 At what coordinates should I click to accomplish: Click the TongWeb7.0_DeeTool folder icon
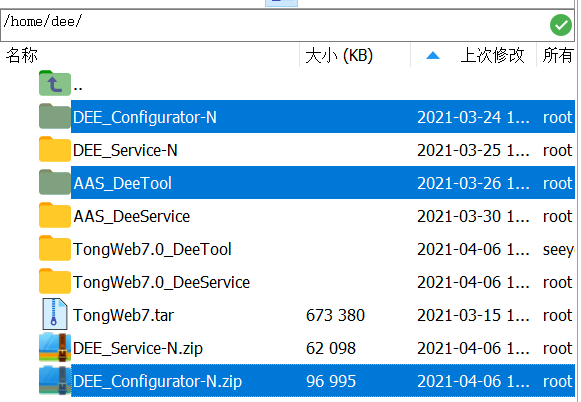pos(54,248)
